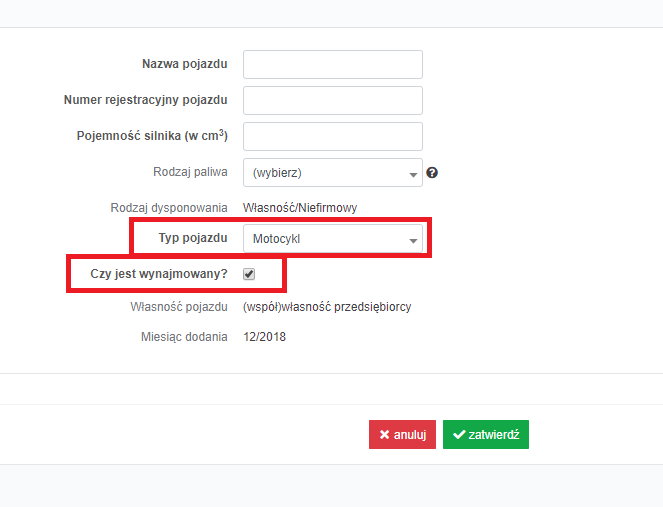This screenshot has height=507, width=663.
Task: Click the Rodzaj paliwa dropdown arrow
Action: [x=413, y=175]
